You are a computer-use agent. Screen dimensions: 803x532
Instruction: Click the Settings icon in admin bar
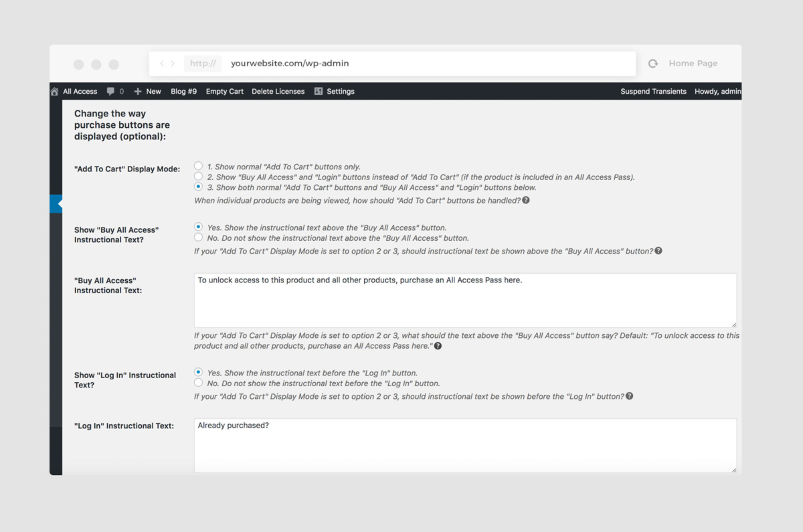pos(319,92)
